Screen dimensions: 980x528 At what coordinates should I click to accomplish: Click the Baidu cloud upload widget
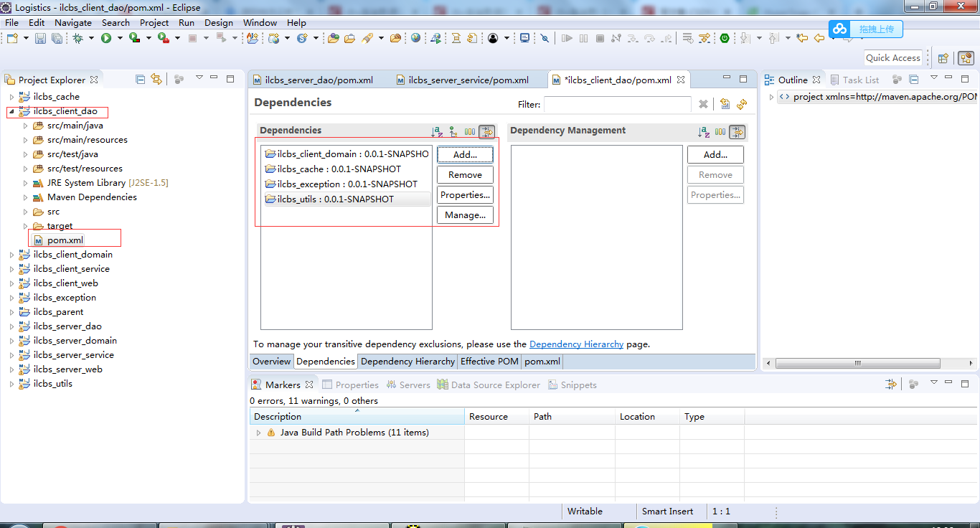[866, 29]
